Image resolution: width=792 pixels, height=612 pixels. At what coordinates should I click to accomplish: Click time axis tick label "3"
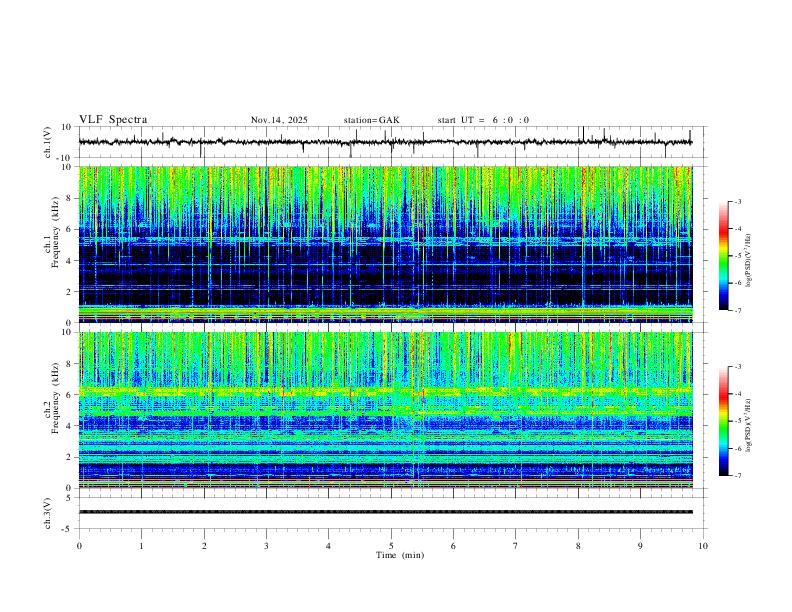pos(266,546)
